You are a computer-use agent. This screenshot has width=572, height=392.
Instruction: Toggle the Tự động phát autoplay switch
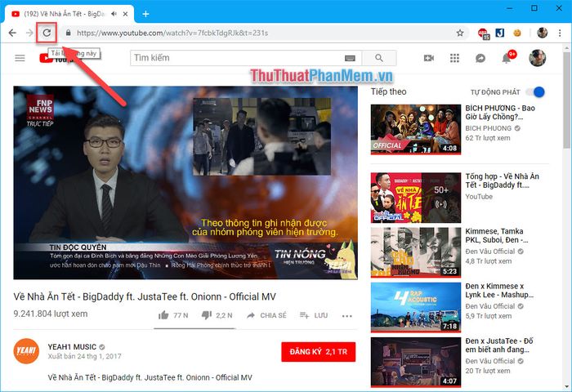pyautogui.click(x=536, y=92)
